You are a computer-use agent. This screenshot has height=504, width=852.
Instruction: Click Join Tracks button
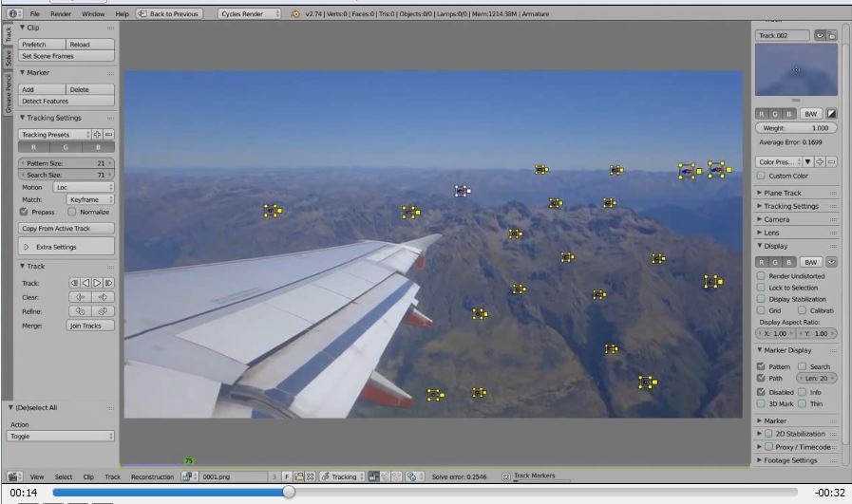[x=90, y=326]
